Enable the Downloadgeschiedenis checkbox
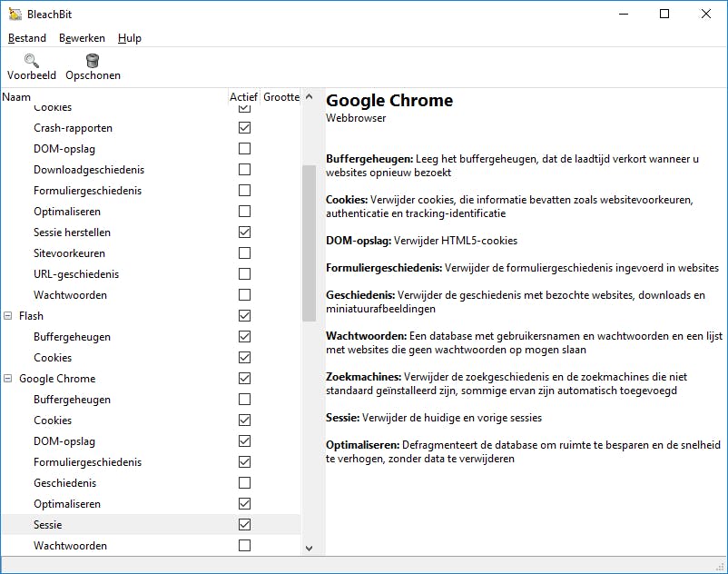The image size is (728, 574). (245, 170)
